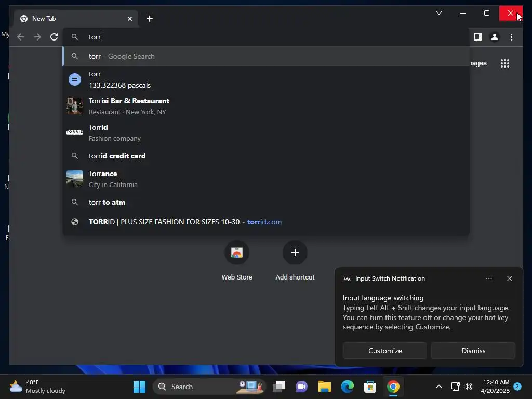532x399 pixels.
Task: Click the taskbar Search box
Action: pyautogui.click(x=209, y=387)
